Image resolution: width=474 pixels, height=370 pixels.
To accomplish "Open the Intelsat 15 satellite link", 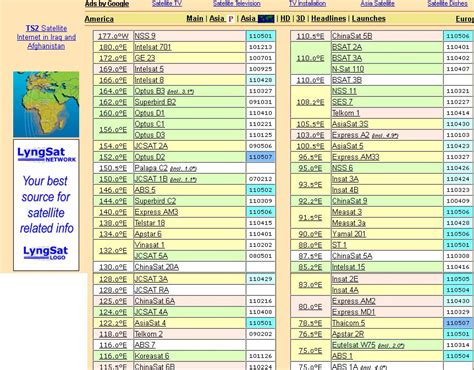I will click(x=348, y=267).
